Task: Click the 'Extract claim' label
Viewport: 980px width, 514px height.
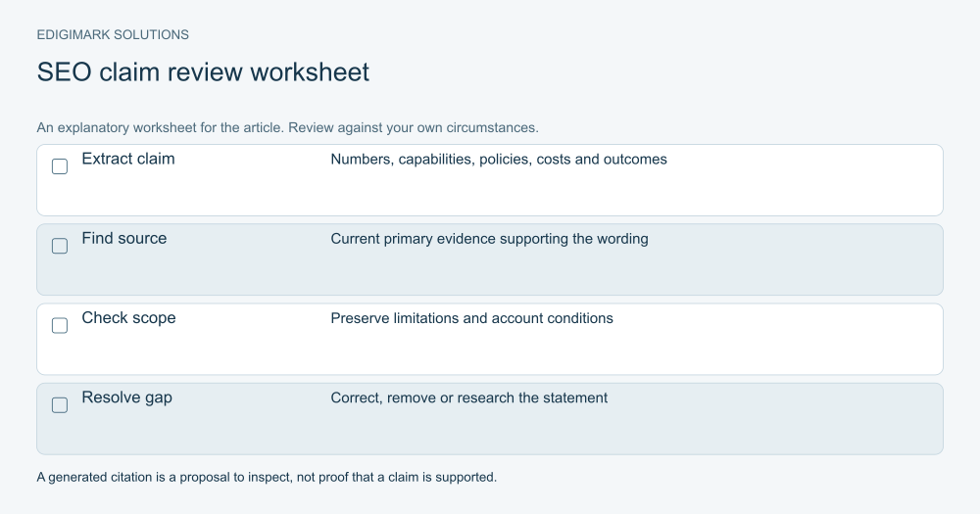Action: 128,159
